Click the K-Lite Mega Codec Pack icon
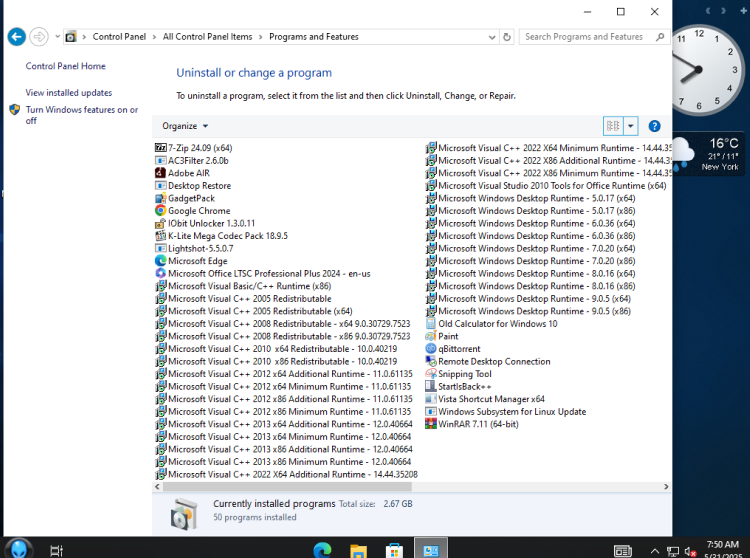Viewport: 750px width, 558px height. coord(161,236)
